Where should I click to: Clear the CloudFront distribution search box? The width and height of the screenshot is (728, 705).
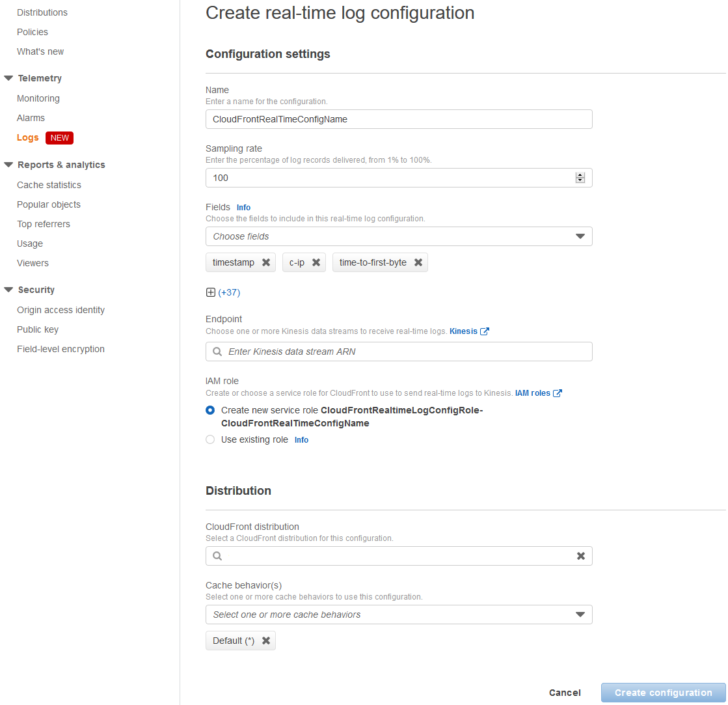point(581,556)
